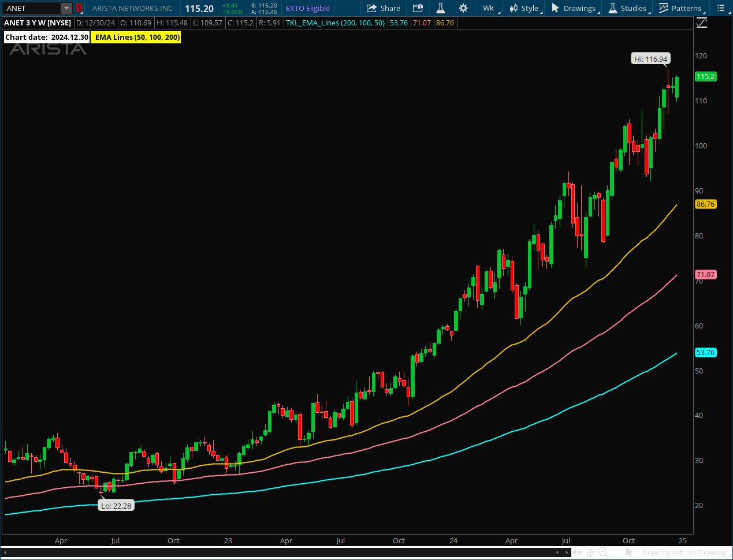Click the 86.76 value in the study header
Image resolution: width=733 pixels, height=560 pixels.
coord(445,23)
